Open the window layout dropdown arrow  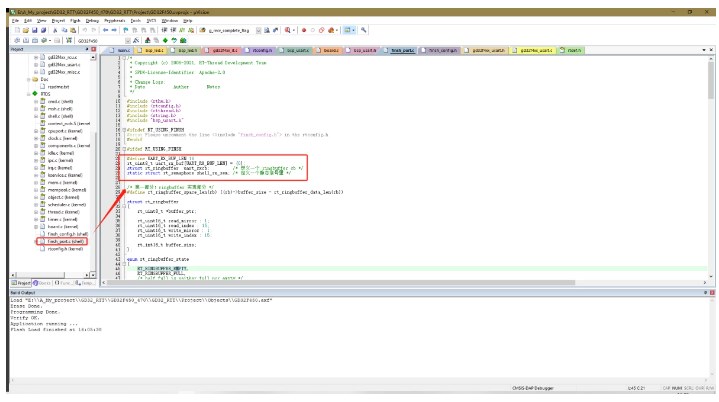pos(354,30)
